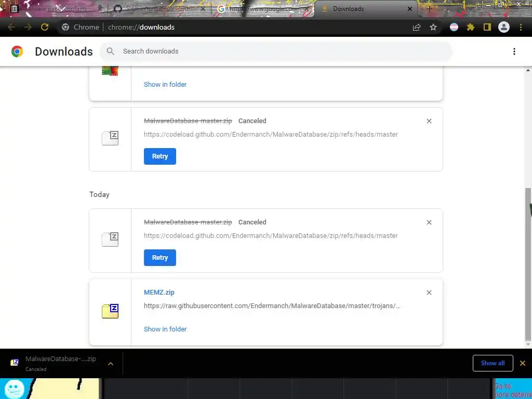The height and width of the screenshot is (399, 532).
Task: Show MEMZ.zip in folder
Action: tap(165, 329)
